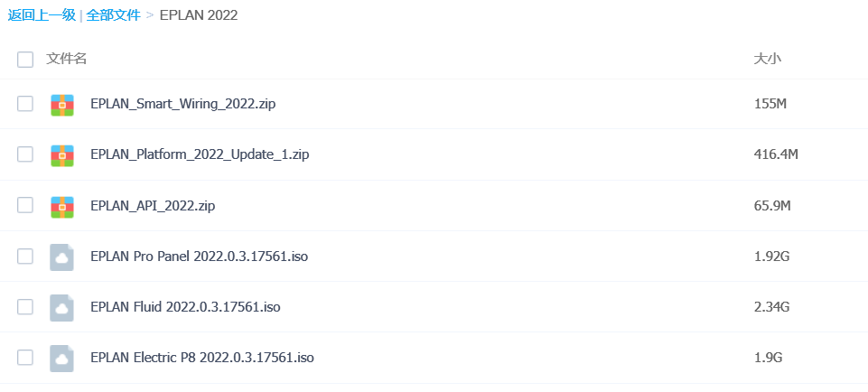Select the EPLAN Fluid iso checkbox
The width and height of the screenshot is (868, 392).
tap(25, 307)
